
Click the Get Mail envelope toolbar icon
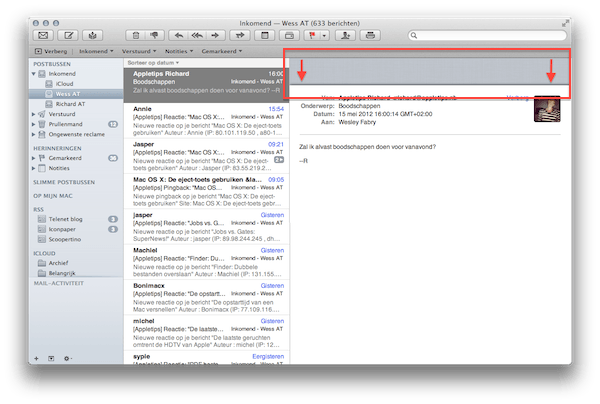(x=43, y=36)
